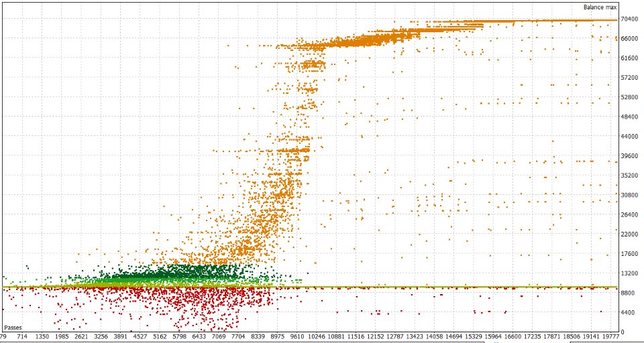The width and height of the screenshot is (644, 343).
Task: Click pass number 17235 on the horizontal axis
Action: click(533, 336)
